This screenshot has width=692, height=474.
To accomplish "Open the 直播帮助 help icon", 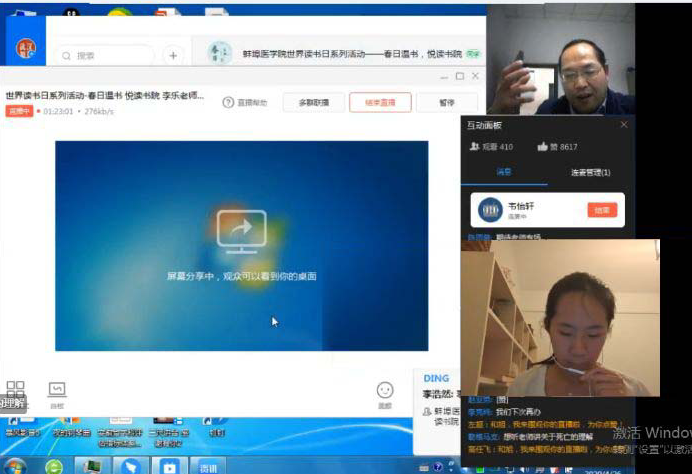I will pyautogui.click(x=228, y=102).
